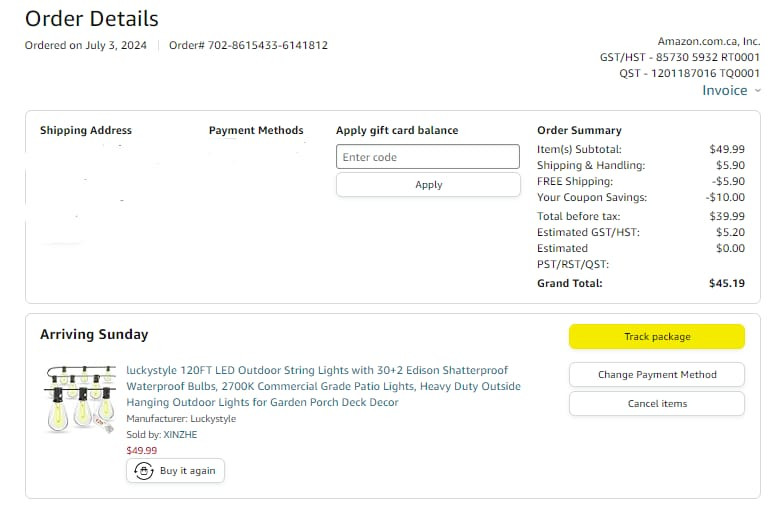View the string lights product thumbnail

point(80,399)
